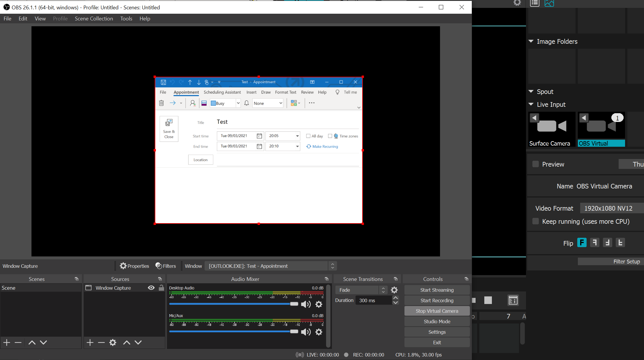Select Scene in the Scenes list
644x360 pixels.
[x=41, y=288]
